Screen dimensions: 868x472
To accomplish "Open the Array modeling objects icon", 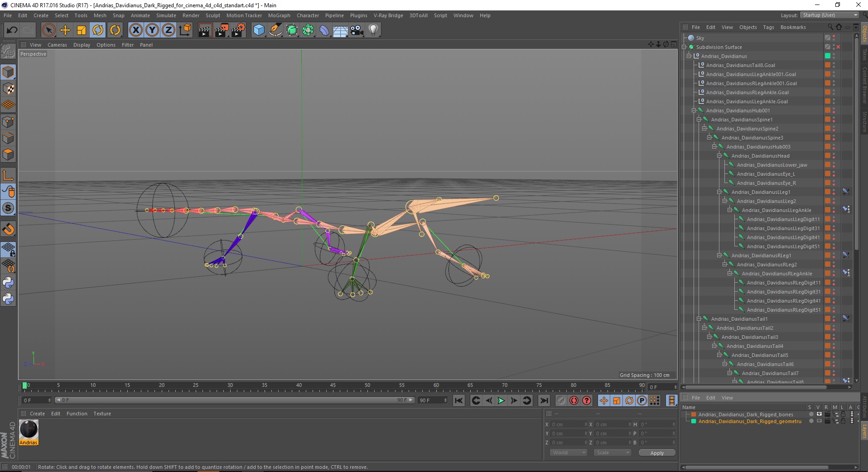I will point(308,30).
